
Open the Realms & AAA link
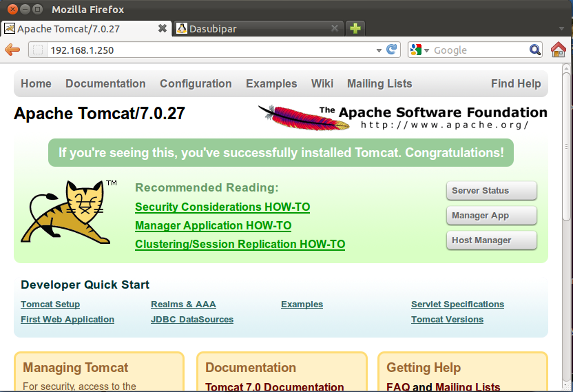pos(183,305)
